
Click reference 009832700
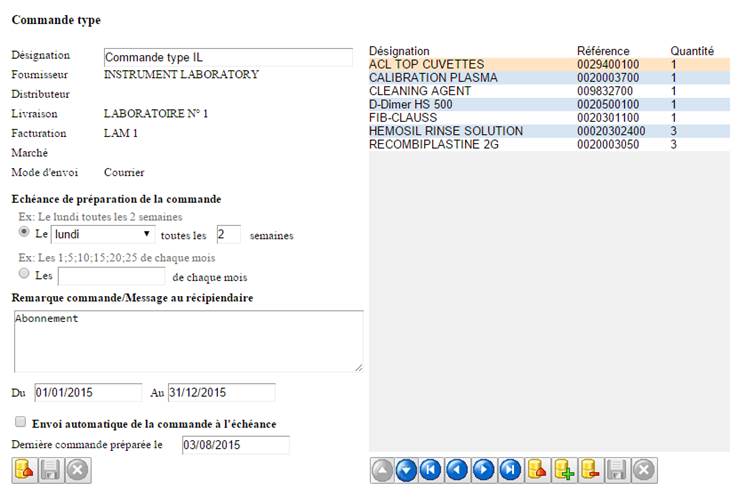[x=605, y=91]
